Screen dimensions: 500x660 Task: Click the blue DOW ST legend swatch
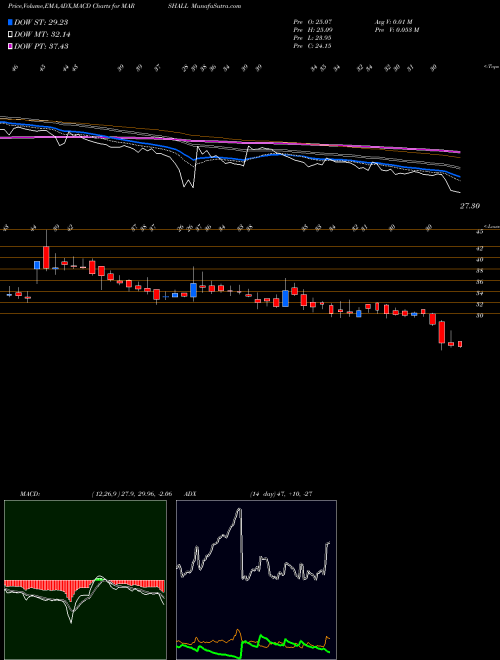tap(11, 22)
